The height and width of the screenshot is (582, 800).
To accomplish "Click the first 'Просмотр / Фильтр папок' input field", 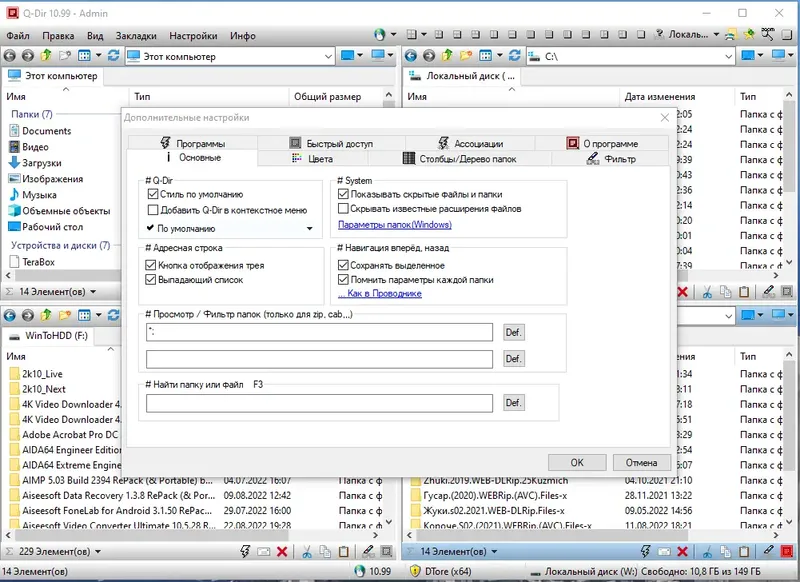I will (319, 332).
